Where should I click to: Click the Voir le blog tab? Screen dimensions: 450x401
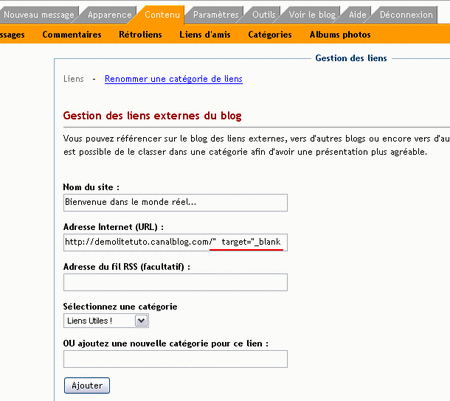point(312,15)
